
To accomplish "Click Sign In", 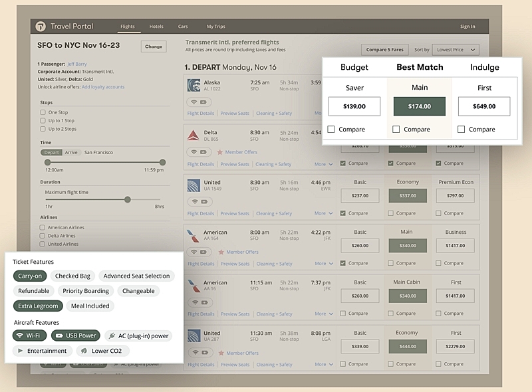I will tap(467, 27).
